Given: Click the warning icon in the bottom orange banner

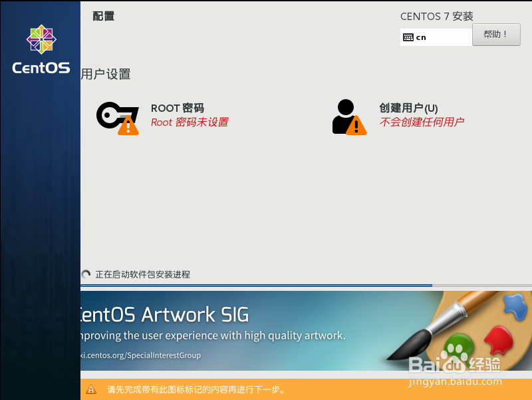Looking at the screenshot, I should point(92,390).
